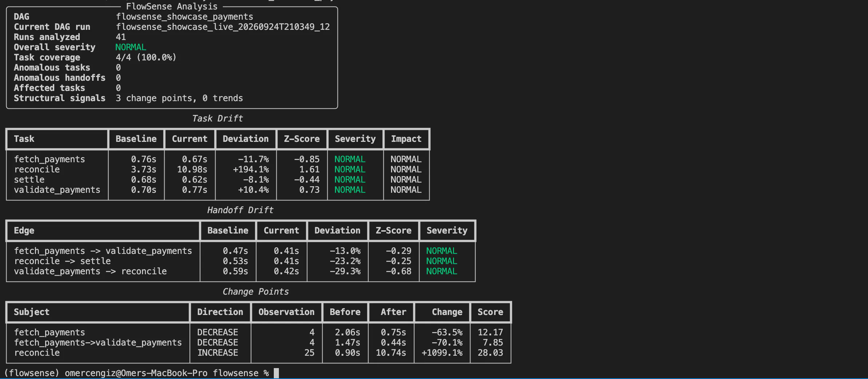
Task: Click reconcile's z-score 1.61
Action: (x=309, y=169)
